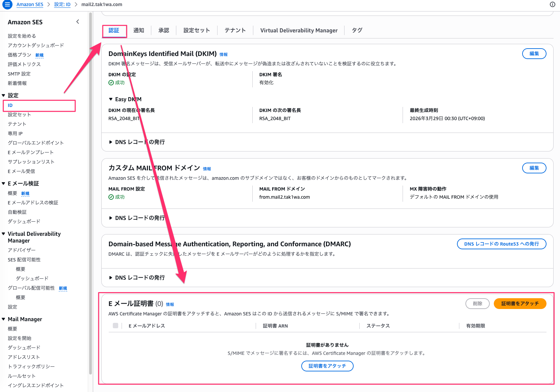The width and height of the screenshot is (560, 392).
Task: Open E メールテンプレート in the sidebar
Action: pos(31,152)
